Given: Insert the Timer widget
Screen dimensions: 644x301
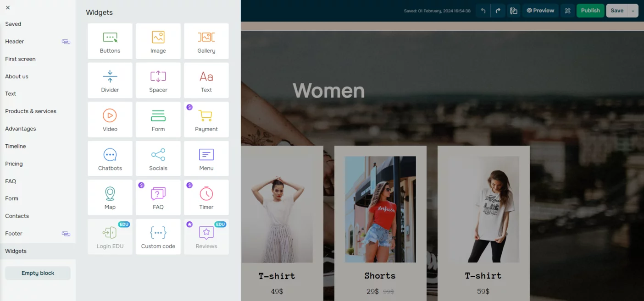Looking at the screenshot, I should coord(206,197).
